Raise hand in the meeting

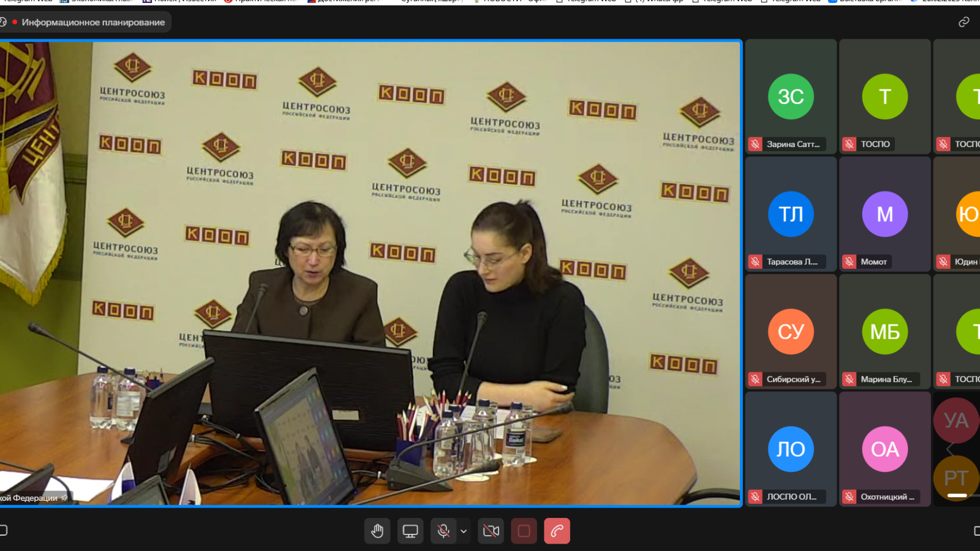click(377, 531)
